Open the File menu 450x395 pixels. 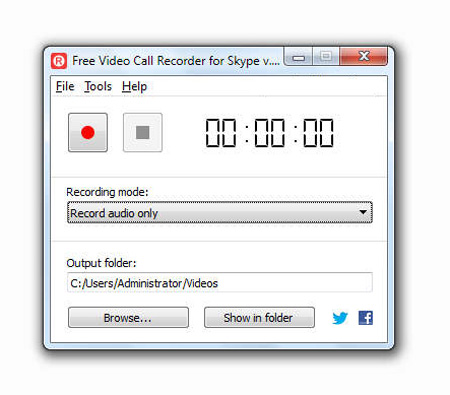[x=65, y=86]
